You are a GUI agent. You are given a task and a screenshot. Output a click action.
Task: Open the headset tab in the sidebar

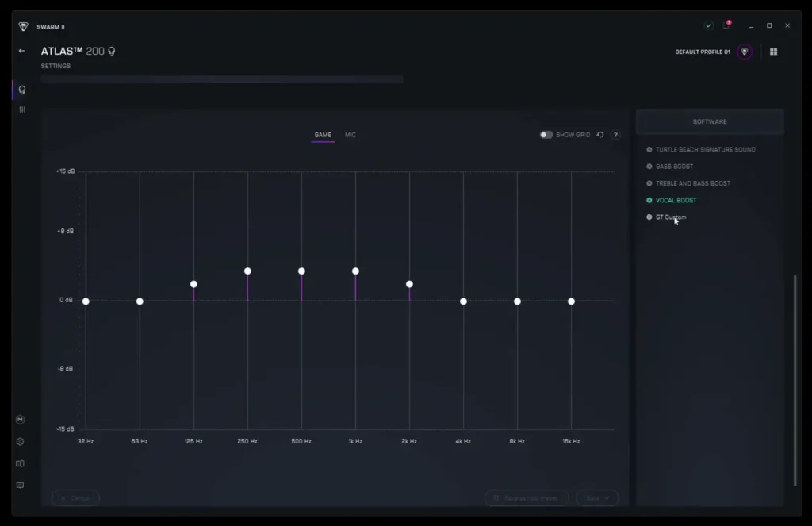(21, 90)
